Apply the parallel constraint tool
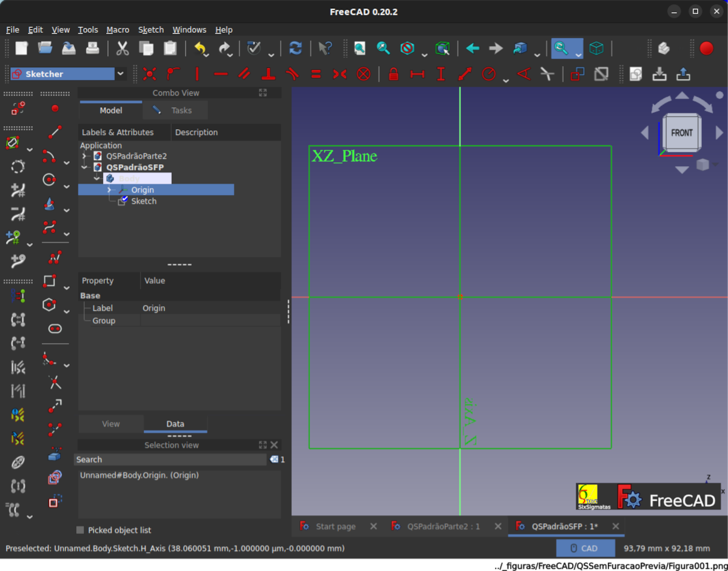 click(244, 74)
